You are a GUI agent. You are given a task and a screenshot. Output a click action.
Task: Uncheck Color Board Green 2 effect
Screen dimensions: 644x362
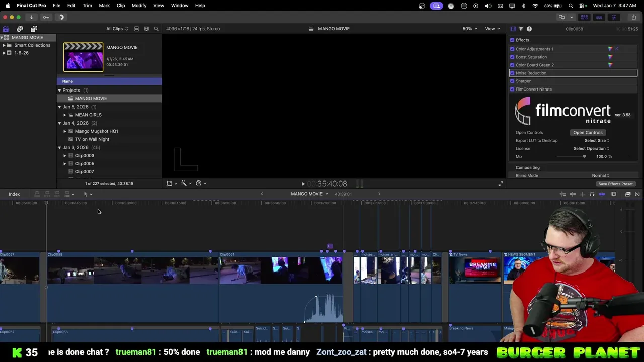click(512, 65)
